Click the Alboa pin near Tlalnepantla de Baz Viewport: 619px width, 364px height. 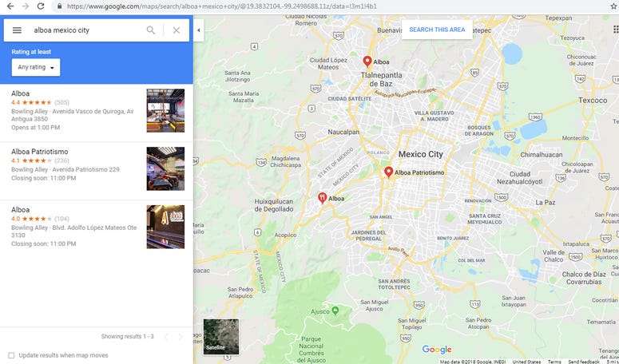click(x=367, y=61)
